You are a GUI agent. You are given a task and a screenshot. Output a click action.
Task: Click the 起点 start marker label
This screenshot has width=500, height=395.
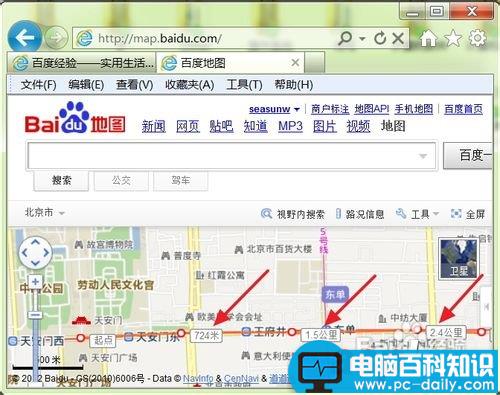click(103, 340)
